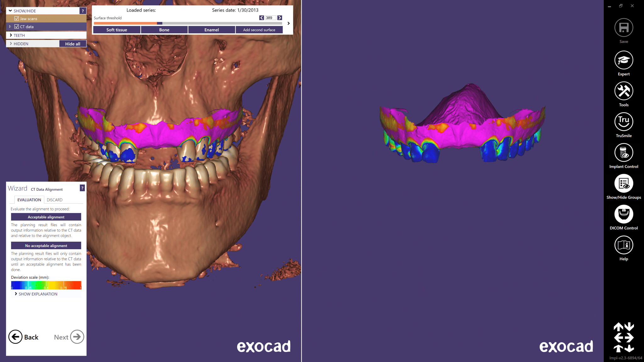Viewport: 644px width, 362px height.
Task: Click the view arrows icon at the bottom of the sidebar
Action: tap(624, 337)
